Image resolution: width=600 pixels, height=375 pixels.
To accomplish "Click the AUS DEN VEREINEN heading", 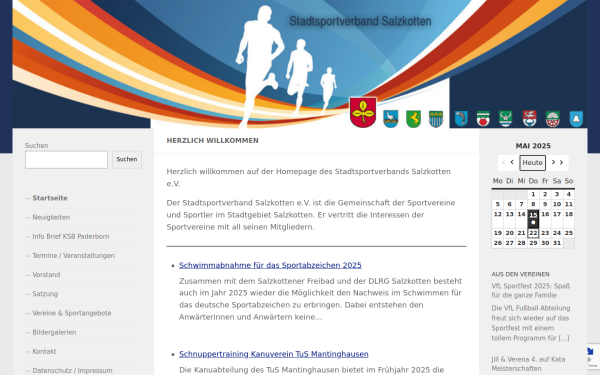I will click(x=520, y=274).
